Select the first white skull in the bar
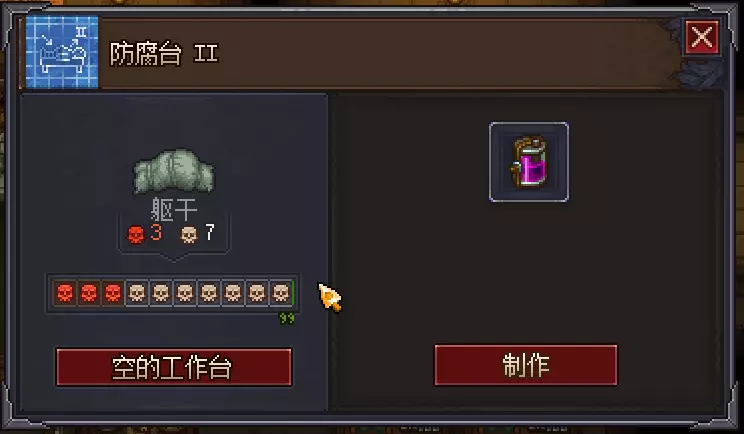Screen dimensions: 744x434 (x=137, y=293)
